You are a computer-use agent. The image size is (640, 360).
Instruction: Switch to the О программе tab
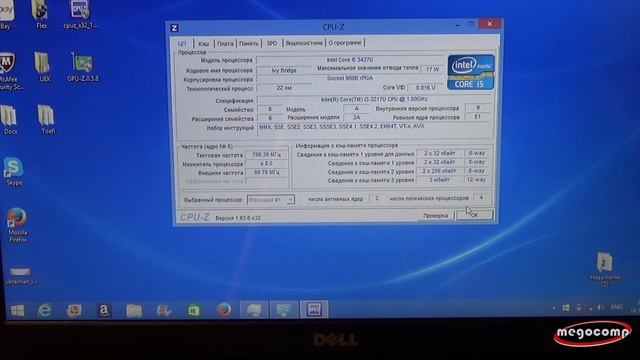[x=345, y=42]
